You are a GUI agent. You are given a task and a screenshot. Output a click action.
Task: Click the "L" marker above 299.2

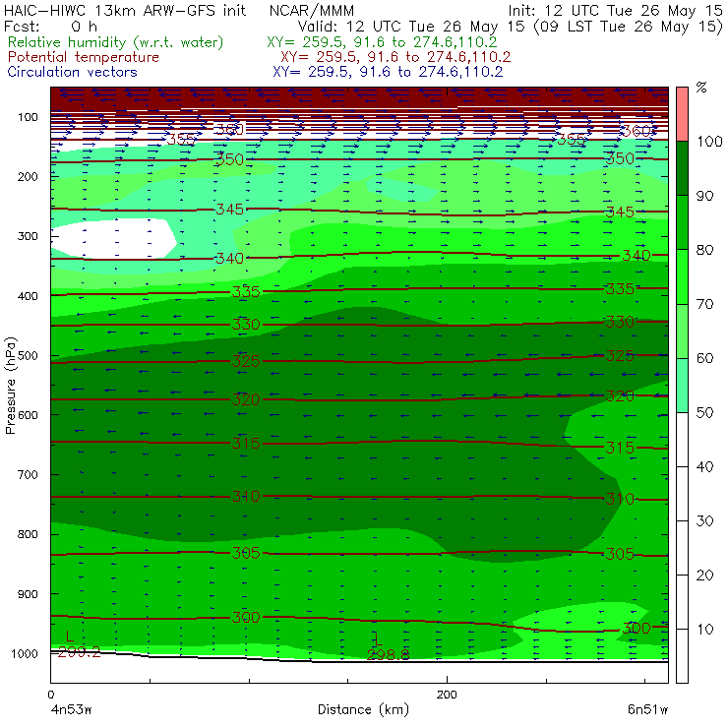click(70, 637)
